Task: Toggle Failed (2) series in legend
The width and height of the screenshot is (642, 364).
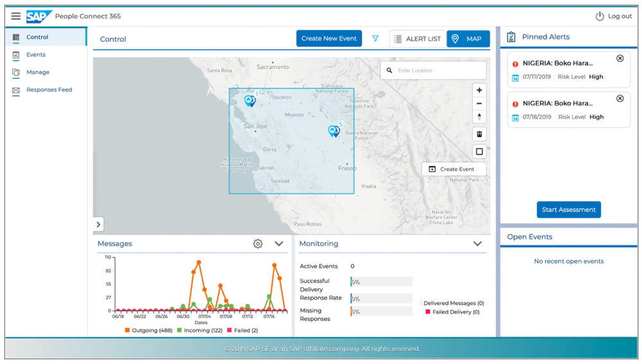Action: [242, 330]
